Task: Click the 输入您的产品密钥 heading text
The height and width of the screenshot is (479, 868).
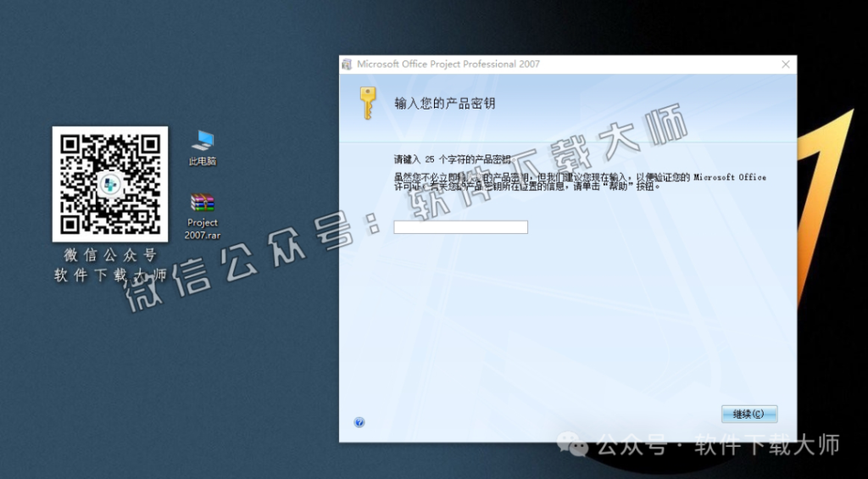Action: 444,103
